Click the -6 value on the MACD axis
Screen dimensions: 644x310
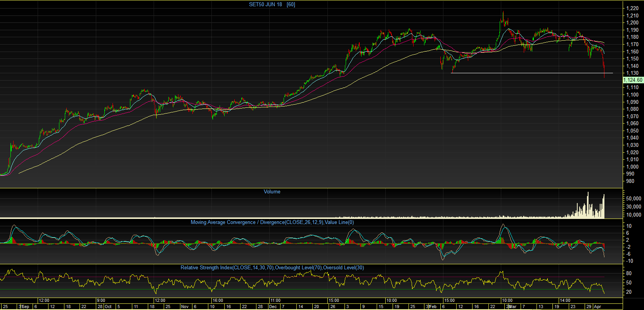(628, 254)
